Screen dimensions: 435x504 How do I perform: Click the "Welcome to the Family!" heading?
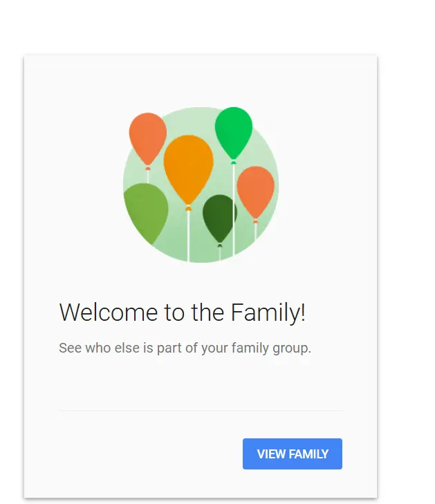pos(183,312)
